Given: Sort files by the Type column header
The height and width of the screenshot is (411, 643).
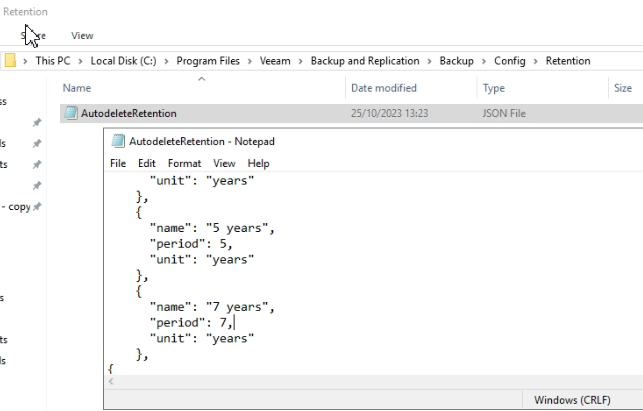Looking at the screenshot, I should click(x=494, y=88).
